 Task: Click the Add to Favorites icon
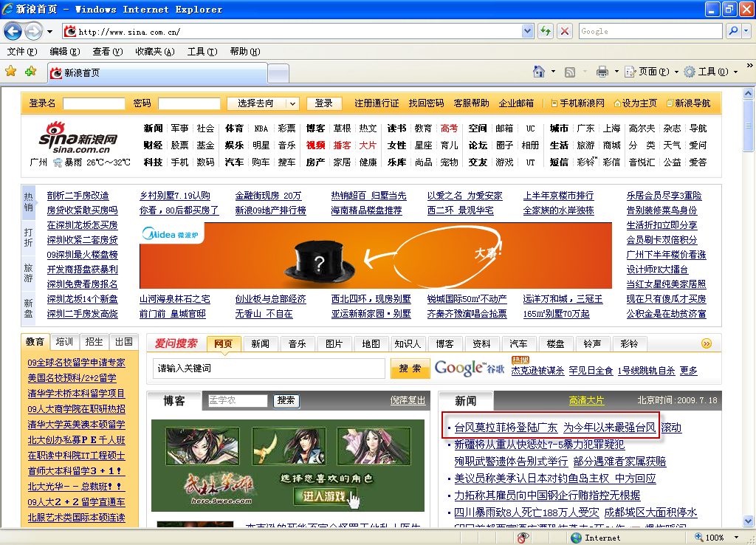(x=30, y=72)
